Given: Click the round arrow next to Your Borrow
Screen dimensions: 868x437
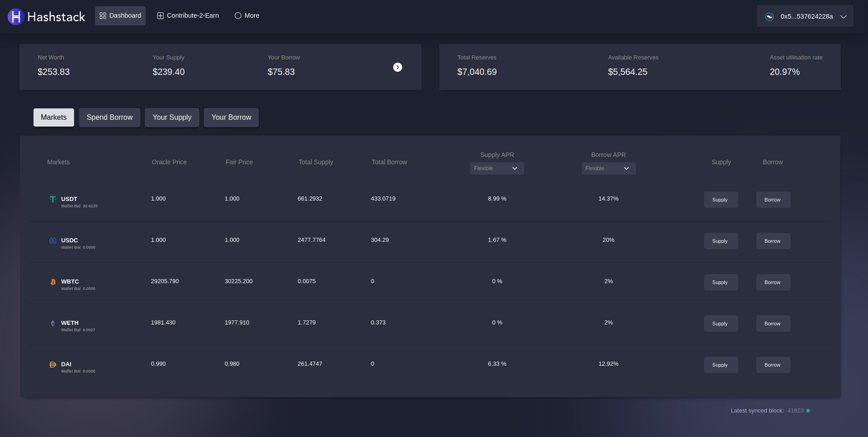Looking at the screenshot, I should click(x=397, y=67).
